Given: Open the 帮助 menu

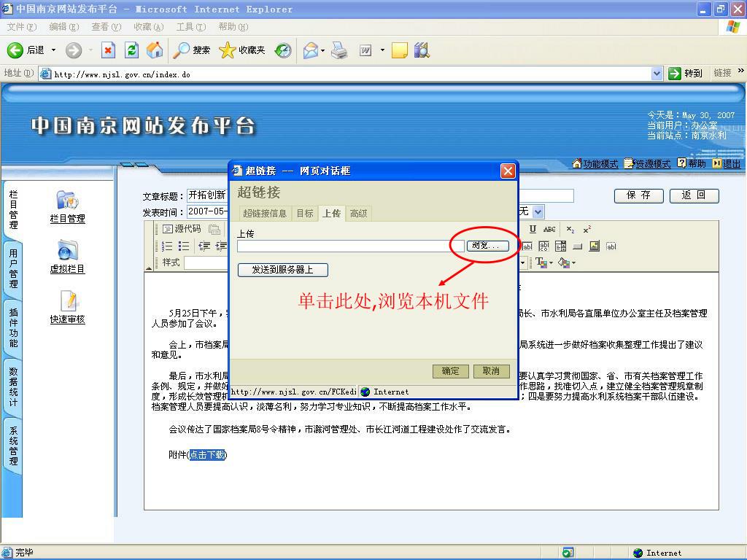Looking at the screenshot, I should click(x=233, y=27).
